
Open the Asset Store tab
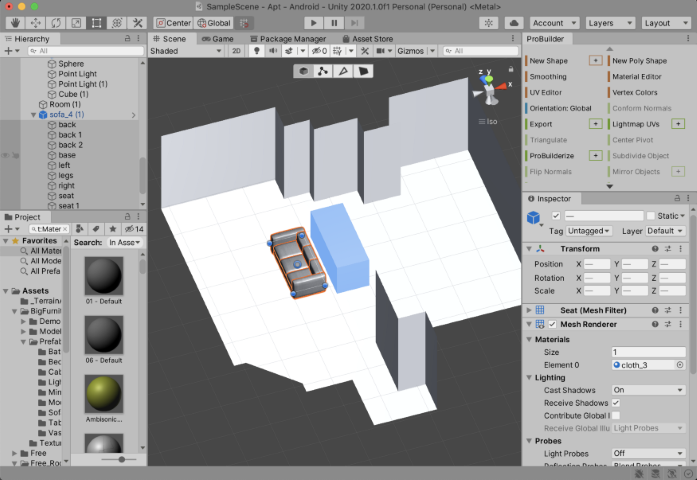(x=369, y=38)
